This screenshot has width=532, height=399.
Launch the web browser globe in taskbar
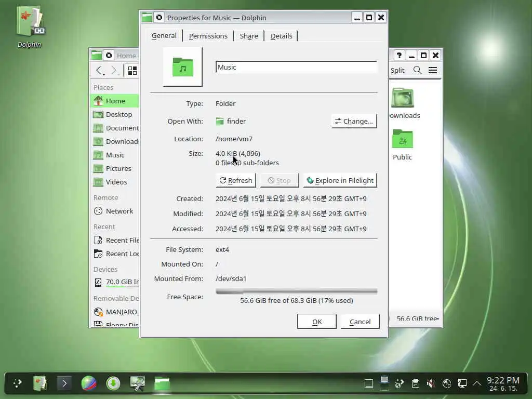(x=89, y=383)
